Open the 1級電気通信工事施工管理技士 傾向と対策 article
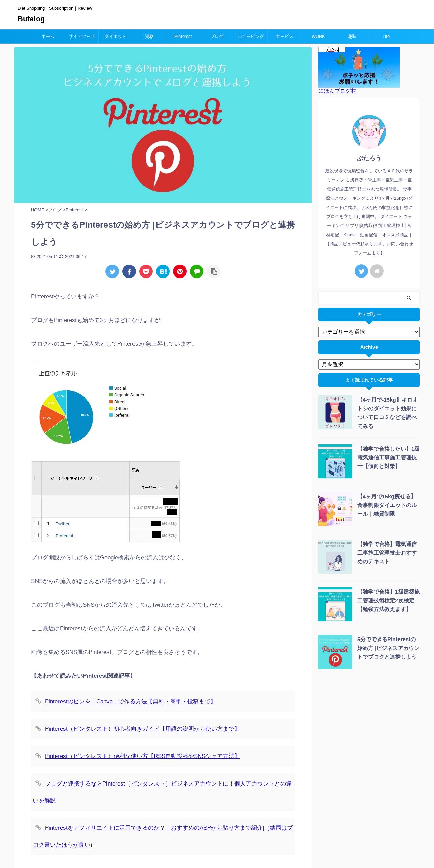This screenshot has height=868, width=434. [x=388, y=457]
